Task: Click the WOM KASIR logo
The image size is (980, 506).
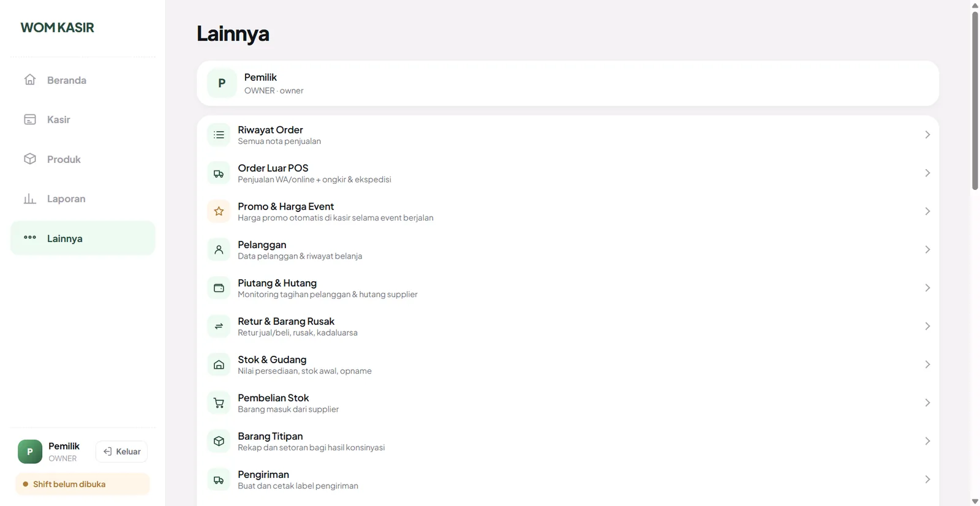Action: point(58,28)
